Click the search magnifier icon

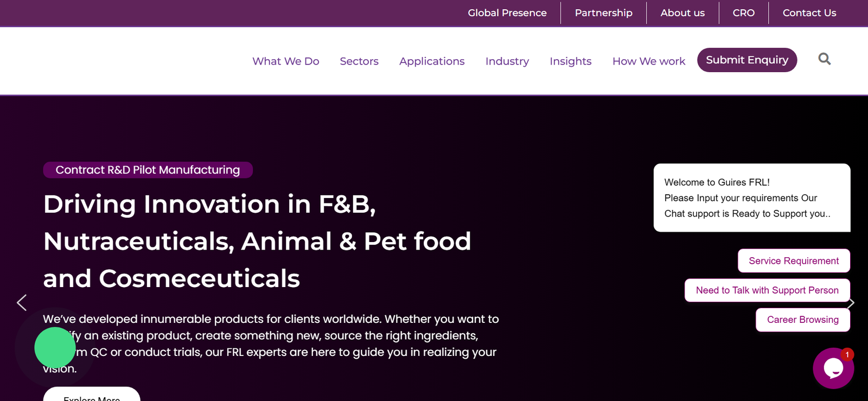pyautogui.click(x=824, y=59)
